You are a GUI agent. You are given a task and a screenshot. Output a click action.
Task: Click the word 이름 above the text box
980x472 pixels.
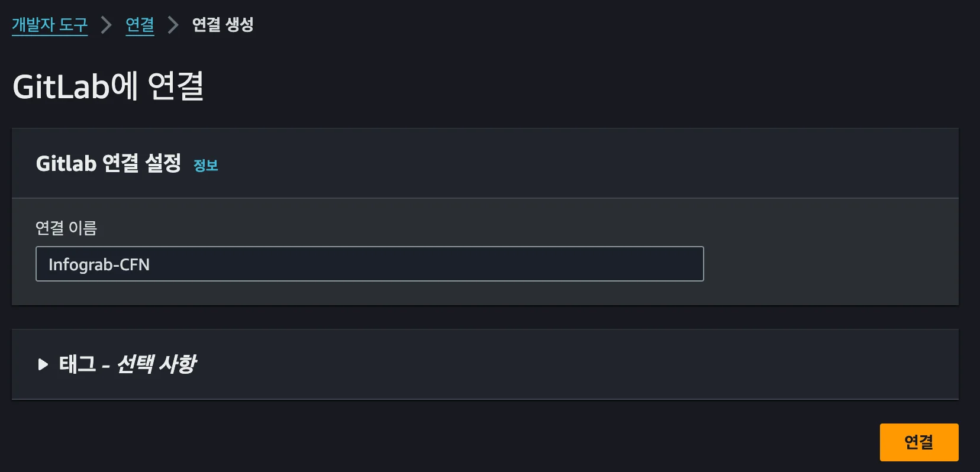(x=82, y=228)
